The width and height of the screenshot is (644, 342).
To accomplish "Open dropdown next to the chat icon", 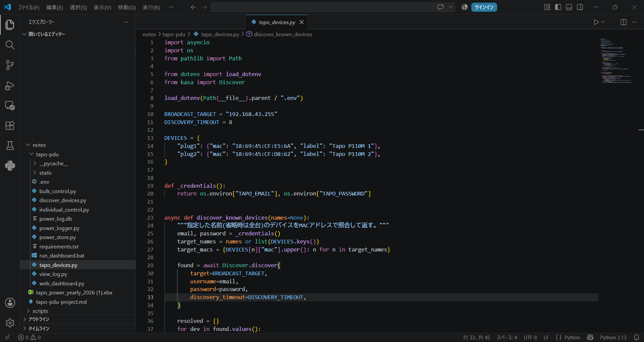I will coord(450,7).
